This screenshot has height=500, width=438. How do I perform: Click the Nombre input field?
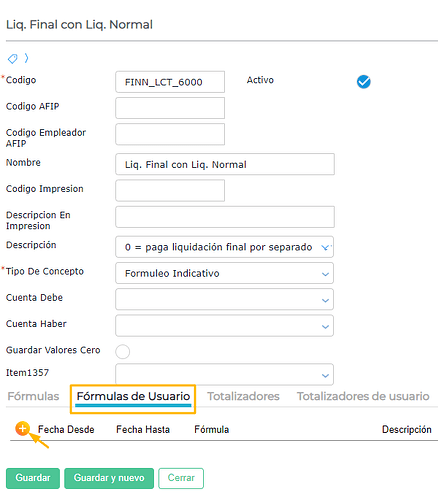click(x=225, y=164)
